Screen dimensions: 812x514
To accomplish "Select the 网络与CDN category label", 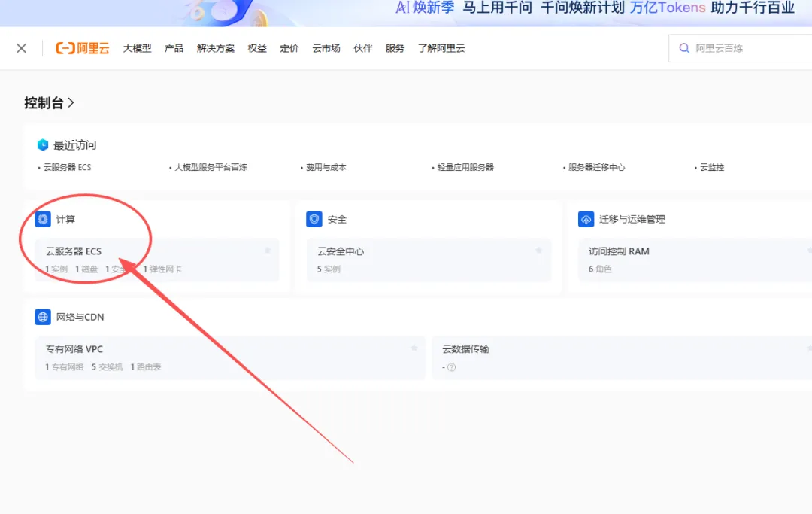I will (80, 317).
